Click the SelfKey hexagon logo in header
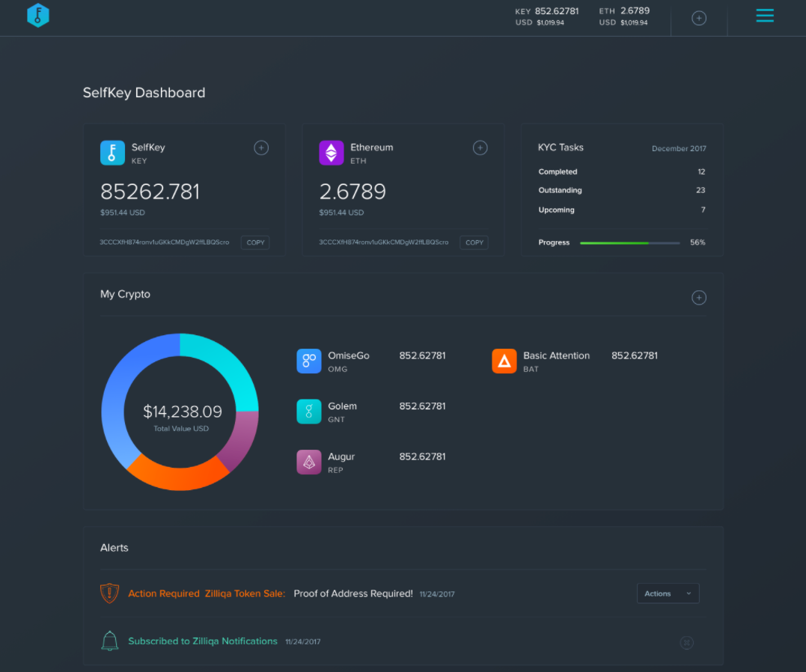 38,16
